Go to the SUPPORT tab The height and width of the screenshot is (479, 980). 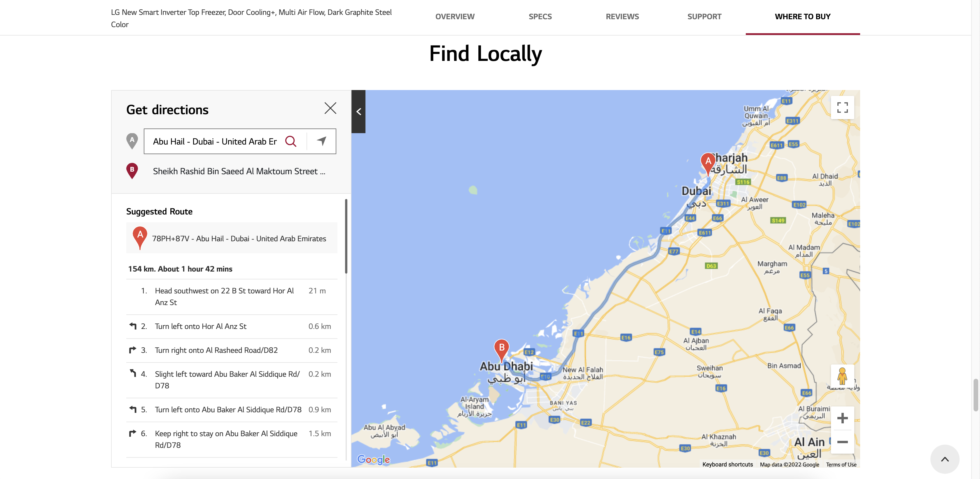(704, 17)
